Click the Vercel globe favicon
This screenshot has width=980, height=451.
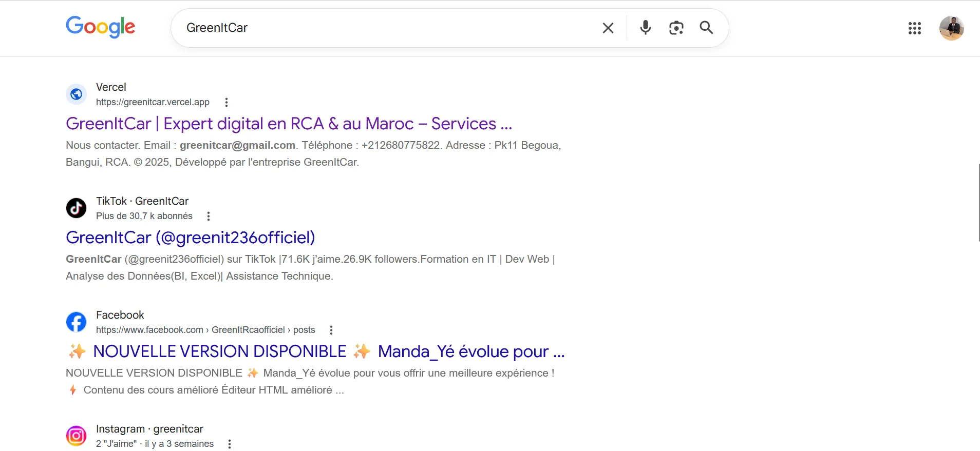pyautogui.click(x=76, y=94)
